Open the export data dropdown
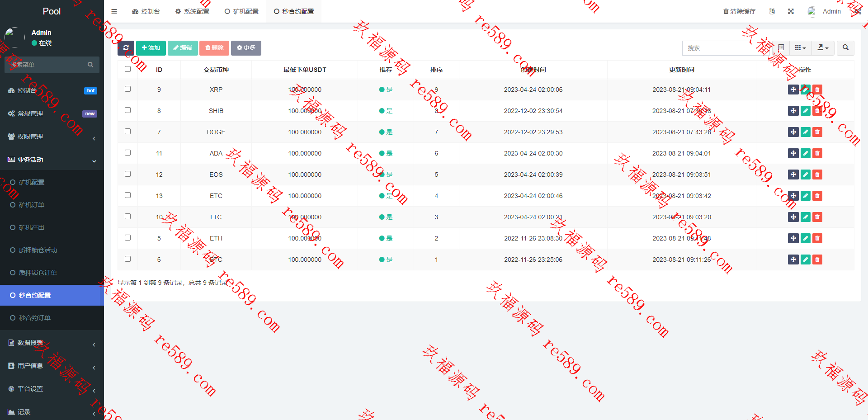 [x=823, y=48]
